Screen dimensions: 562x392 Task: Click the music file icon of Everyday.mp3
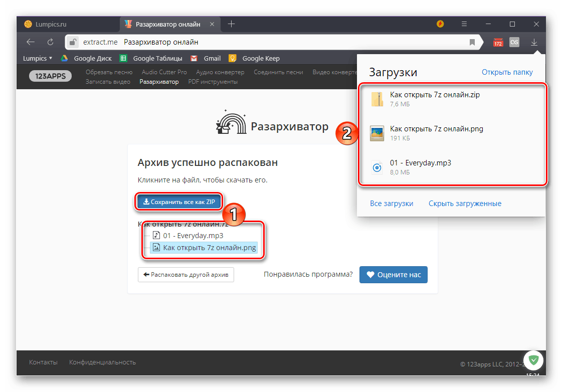[156, 236]
